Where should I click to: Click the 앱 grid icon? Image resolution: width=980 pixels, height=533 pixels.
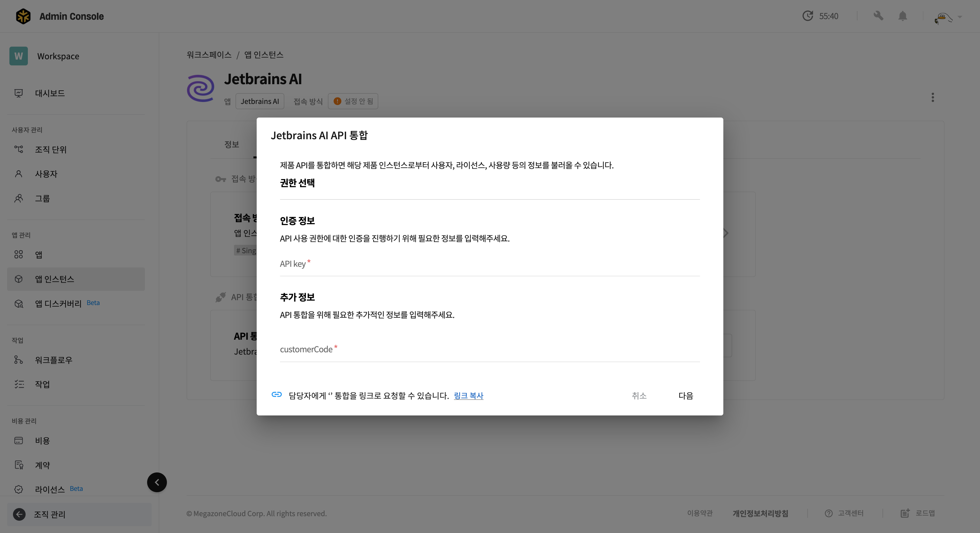[x=19, y=255]
